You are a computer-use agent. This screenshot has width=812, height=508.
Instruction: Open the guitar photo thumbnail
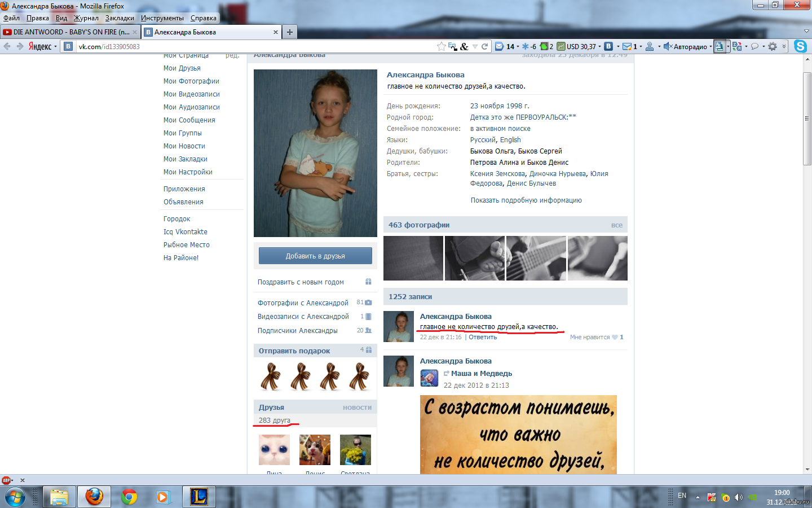[536, 258]
